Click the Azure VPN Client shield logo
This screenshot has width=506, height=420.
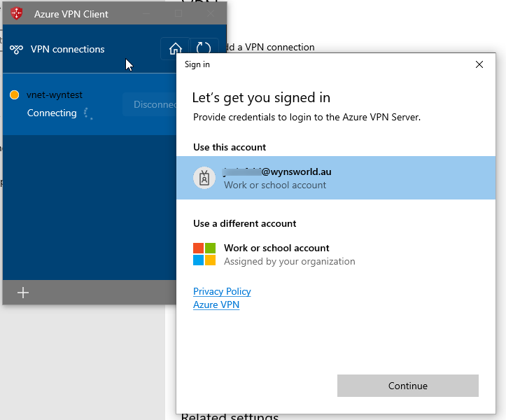[17, 13]
